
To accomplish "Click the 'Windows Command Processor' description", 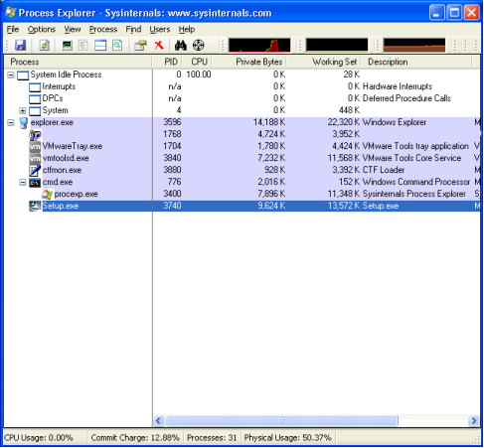I will coord(416,182).
